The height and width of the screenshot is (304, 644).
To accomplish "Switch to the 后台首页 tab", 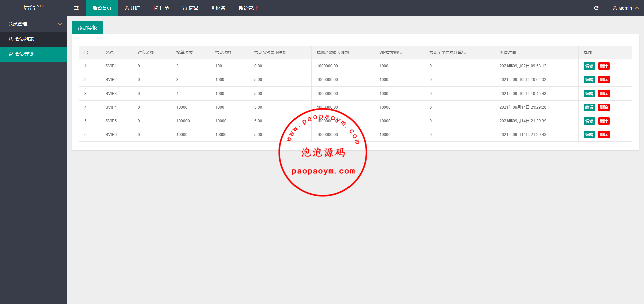I will click(x=102, y=8).
